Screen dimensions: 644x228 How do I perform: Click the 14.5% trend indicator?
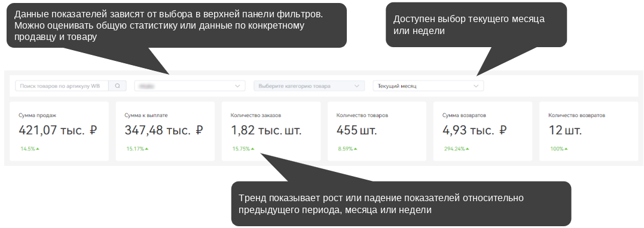[30, 149]
